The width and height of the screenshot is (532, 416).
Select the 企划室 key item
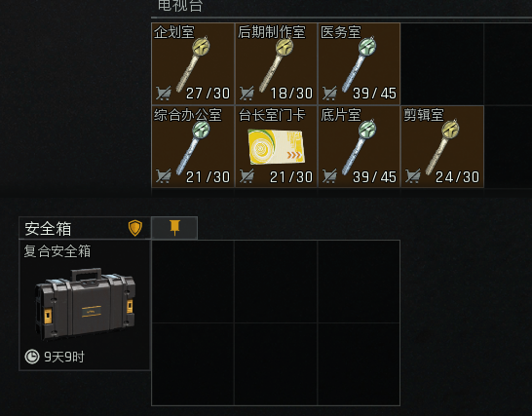coord(193,63)
